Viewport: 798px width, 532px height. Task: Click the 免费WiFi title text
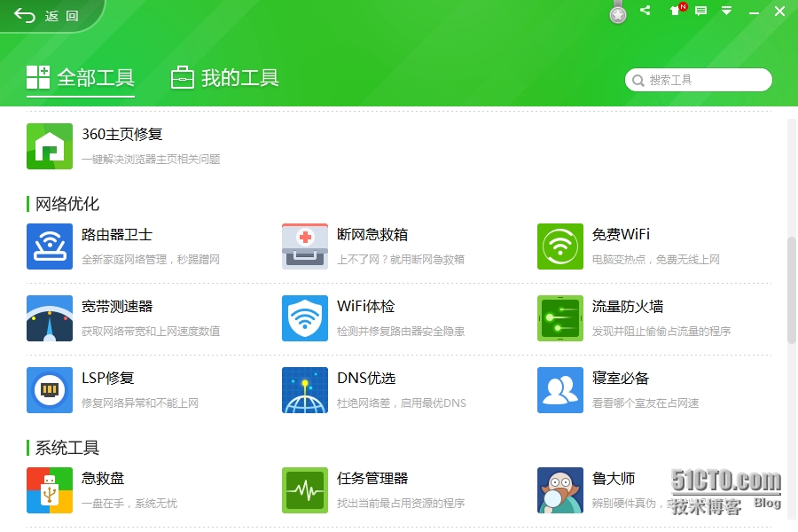(621, 235)
